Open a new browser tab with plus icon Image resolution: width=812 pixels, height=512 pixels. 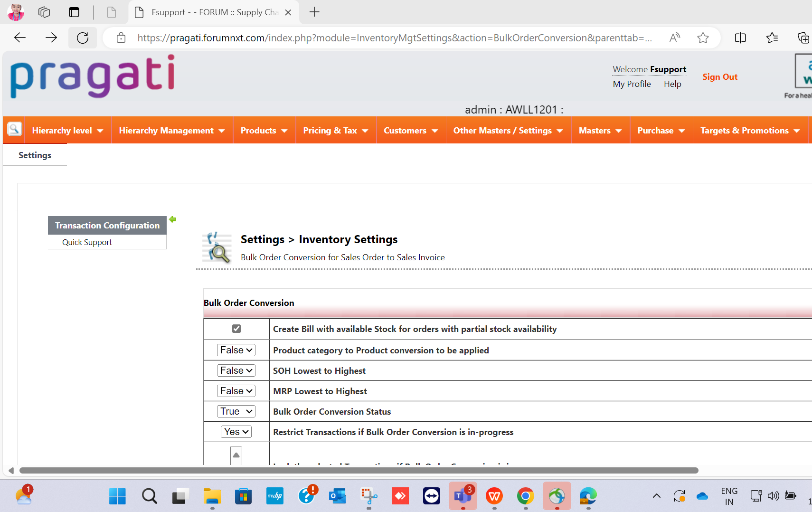click(314, 12)
